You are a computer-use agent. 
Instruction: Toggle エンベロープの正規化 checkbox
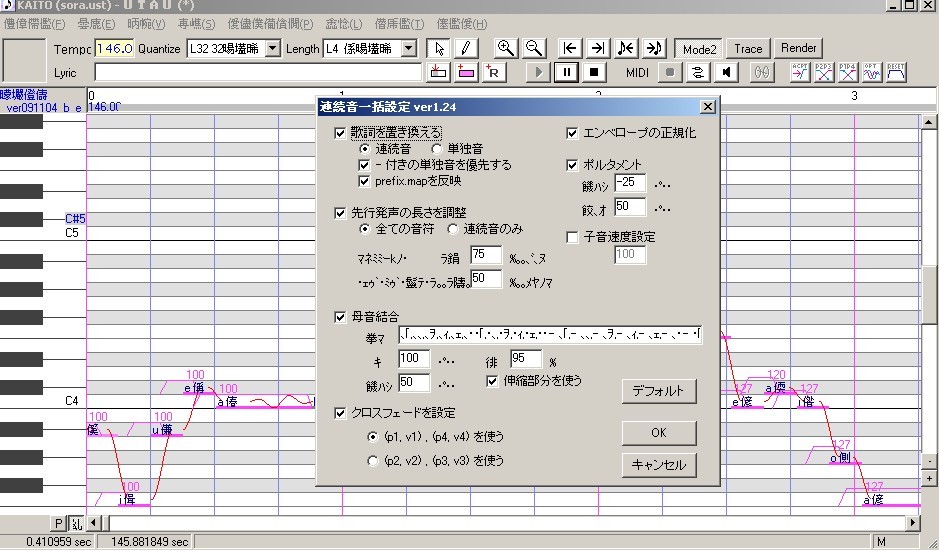(x=572, y=133)
